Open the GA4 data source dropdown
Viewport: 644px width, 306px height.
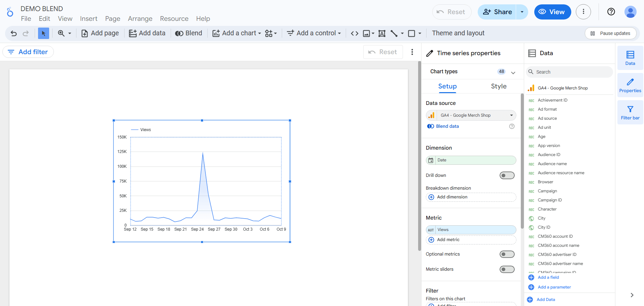point(471,115)
